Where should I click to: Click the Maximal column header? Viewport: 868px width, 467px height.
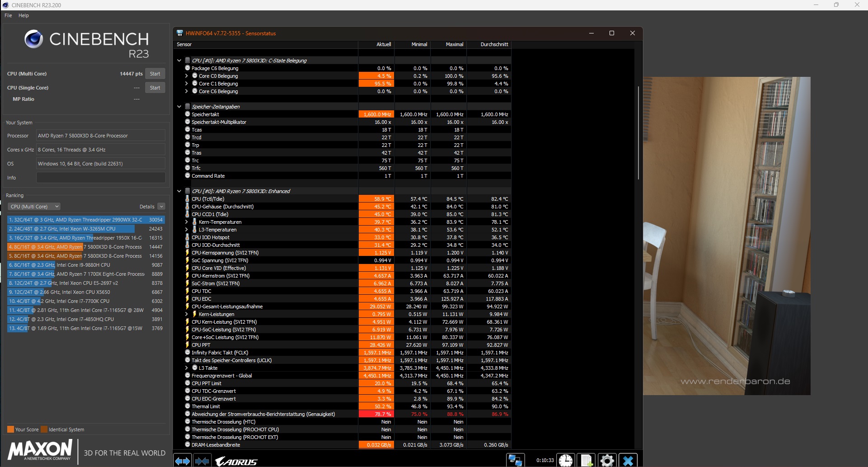[x=449, y=44]
